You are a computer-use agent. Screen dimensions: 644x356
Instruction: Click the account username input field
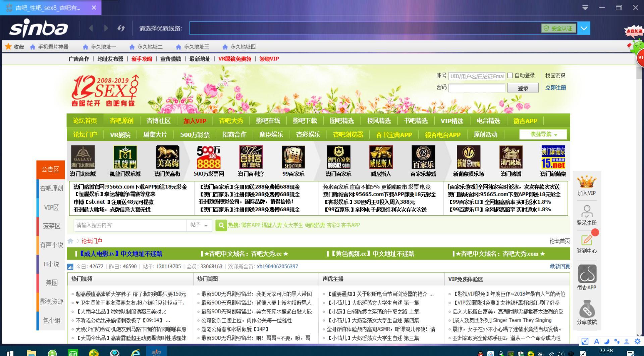pyautogui.click(x=477, y=76)
